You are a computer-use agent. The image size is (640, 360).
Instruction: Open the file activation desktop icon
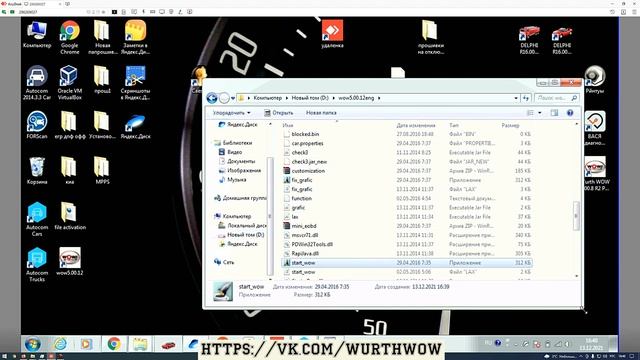pyautogui.click(x=70, y=216)
